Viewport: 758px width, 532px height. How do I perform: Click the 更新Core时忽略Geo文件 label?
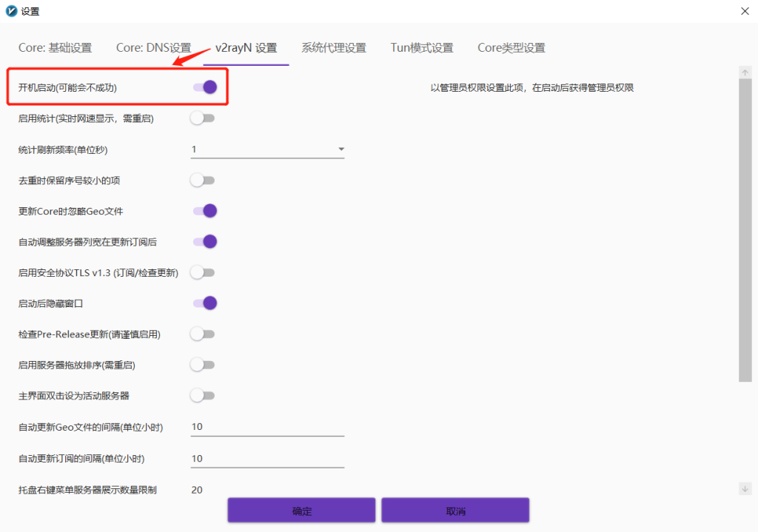pyautogui.click(x=70, y=211)
